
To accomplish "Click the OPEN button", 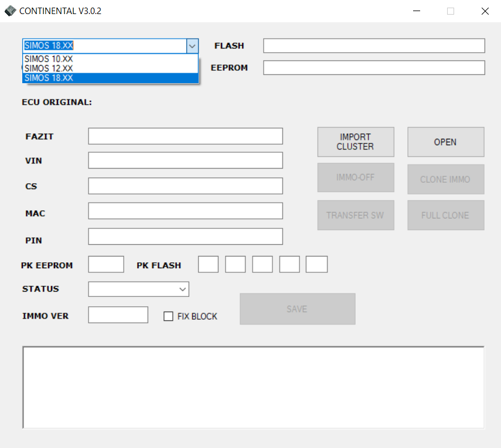I will [x=445, y=142].
